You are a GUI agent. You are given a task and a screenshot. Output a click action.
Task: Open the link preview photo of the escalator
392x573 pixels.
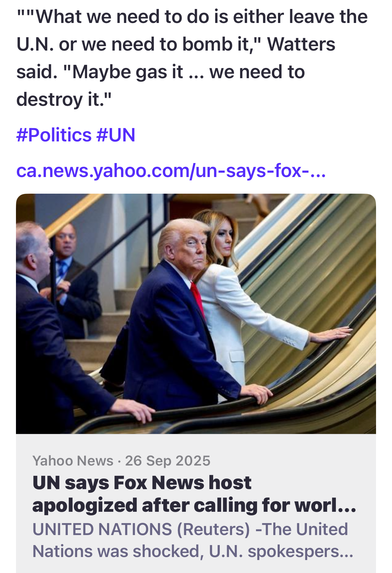[196, 313]
